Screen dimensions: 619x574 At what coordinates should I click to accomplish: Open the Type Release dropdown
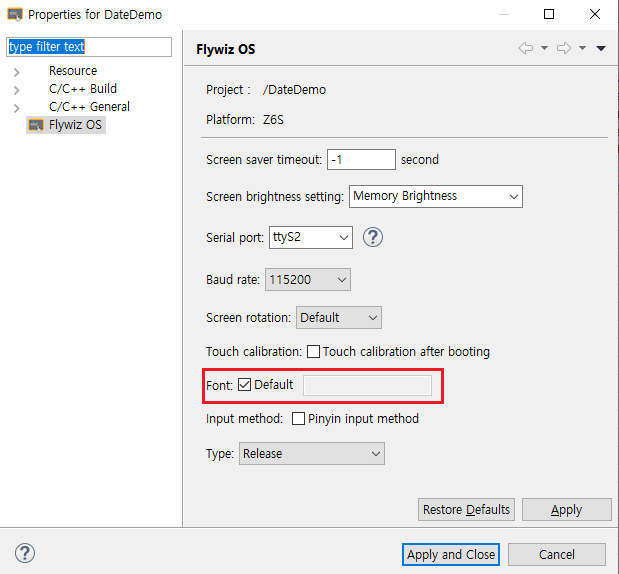[311, 454]
